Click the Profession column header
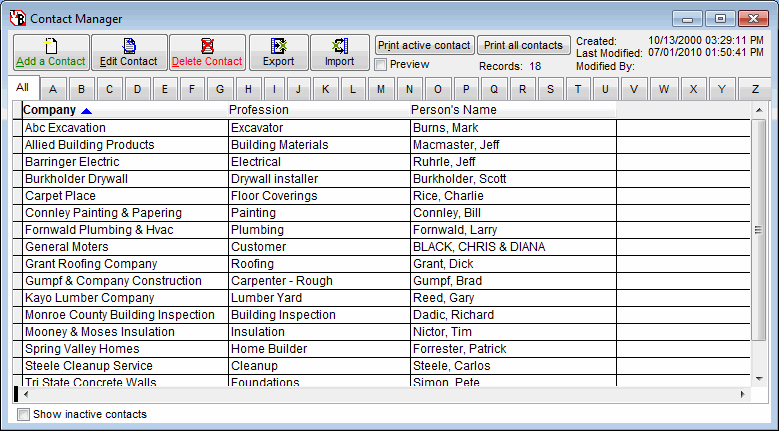The width and height of the screenshot is (779, 431). point(259,110)
